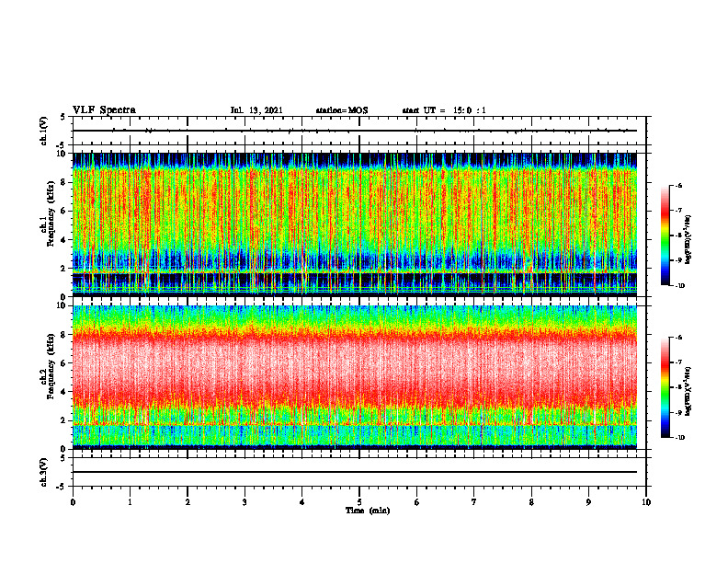This screenshot has width=728, height=563.
Task: Click the '-10' tick on lower colorbar
Action: tap(680, 438)
